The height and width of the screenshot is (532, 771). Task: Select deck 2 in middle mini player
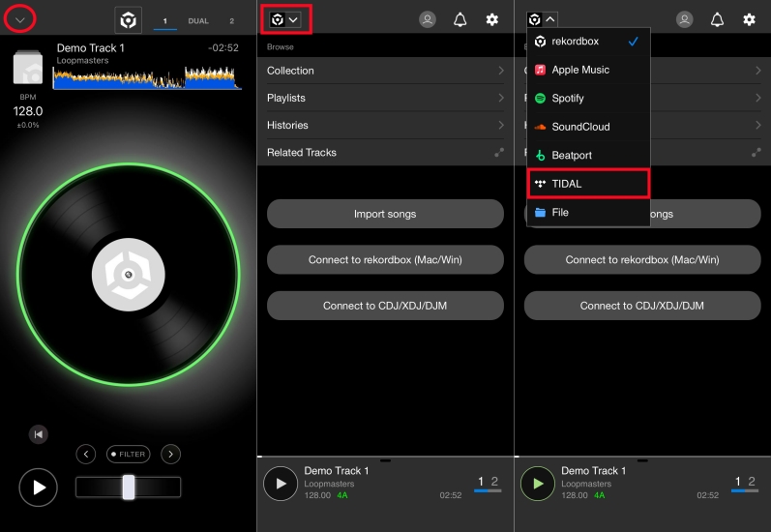494,482
